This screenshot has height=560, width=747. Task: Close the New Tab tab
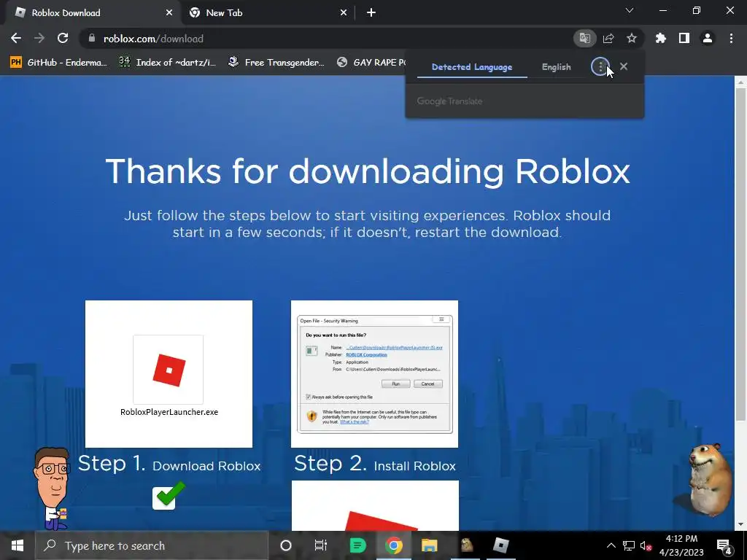(344, 13)
